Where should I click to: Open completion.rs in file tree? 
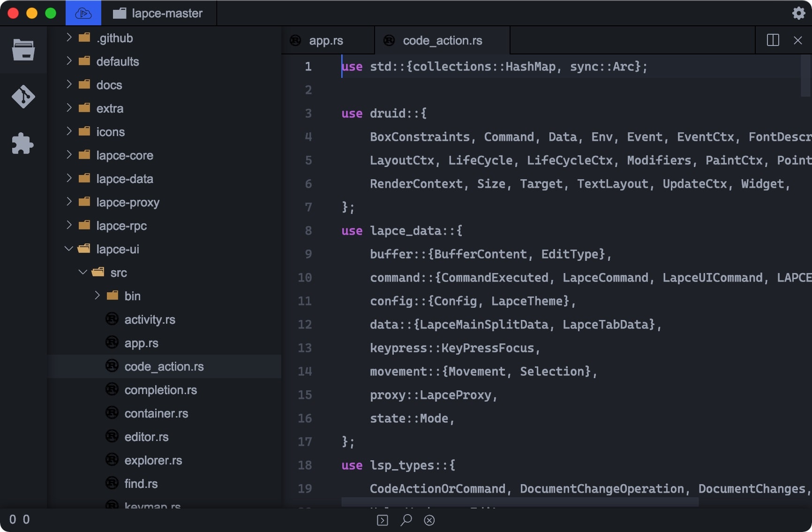coord(160,390)
